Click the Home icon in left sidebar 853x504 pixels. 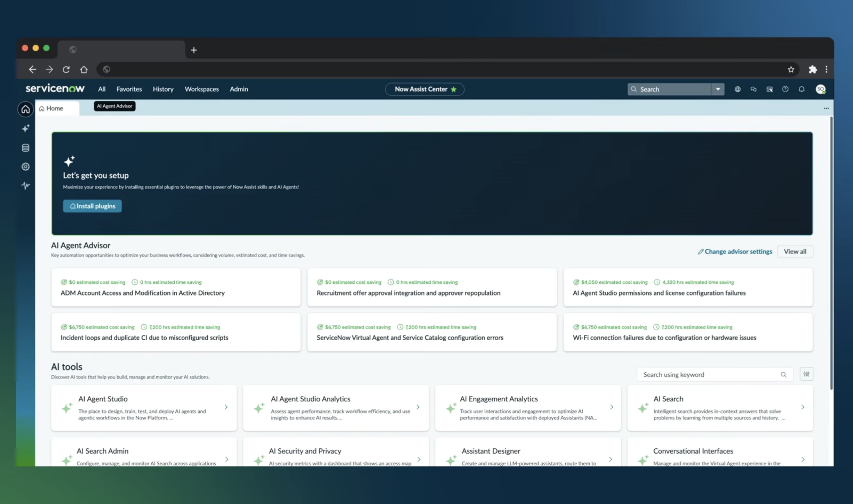(x=25, y=109)
